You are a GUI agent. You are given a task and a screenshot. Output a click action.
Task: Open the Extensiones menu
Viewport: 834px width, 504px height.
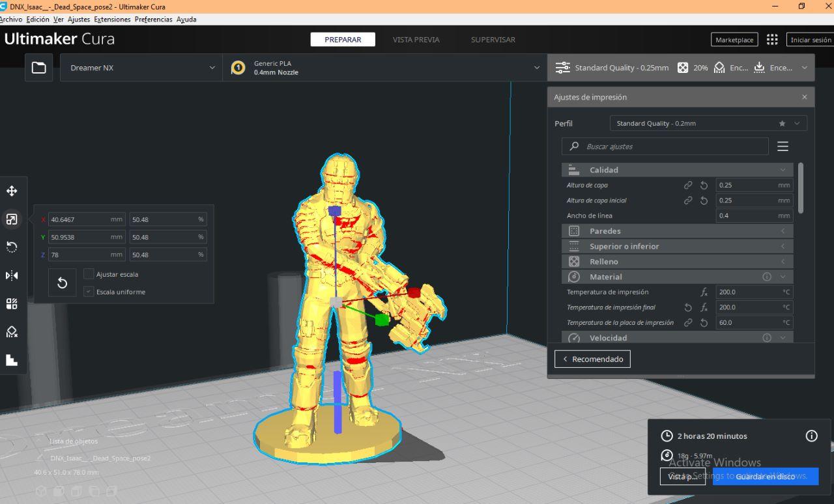pos(113,20)
